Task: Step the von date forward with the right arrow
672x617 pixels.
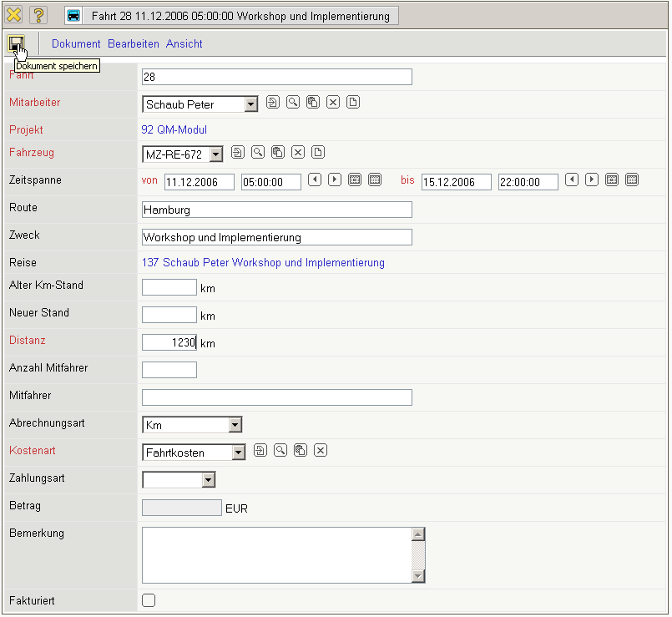Action: tap(334, 180)
